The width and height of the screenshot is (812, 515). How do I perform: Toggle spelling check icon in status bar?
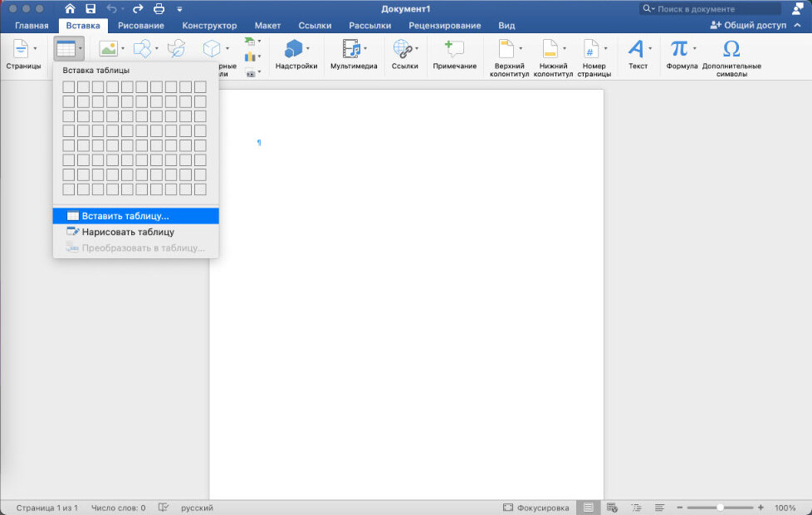[x=163, y=508]
